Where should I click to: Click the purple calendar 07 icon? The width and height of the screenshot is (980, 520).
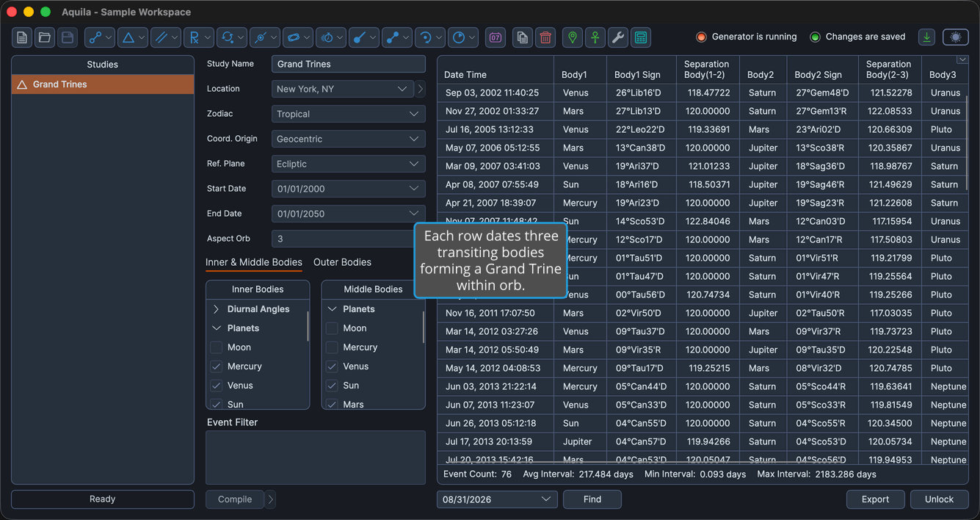click(x=496, y=37)
